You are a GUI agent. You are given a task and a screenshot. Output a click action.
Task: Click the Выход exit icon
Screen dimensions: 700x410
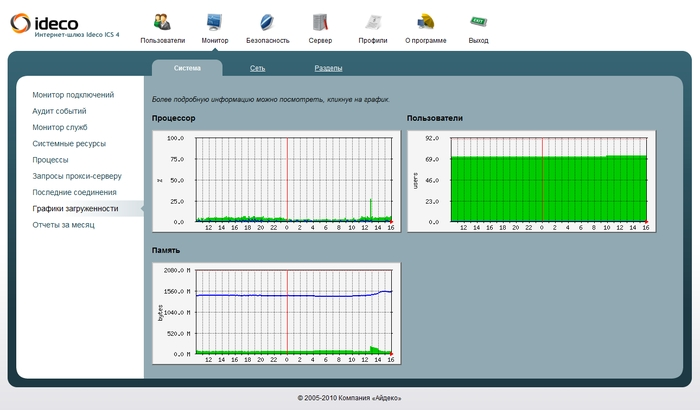tap(478, 22)
